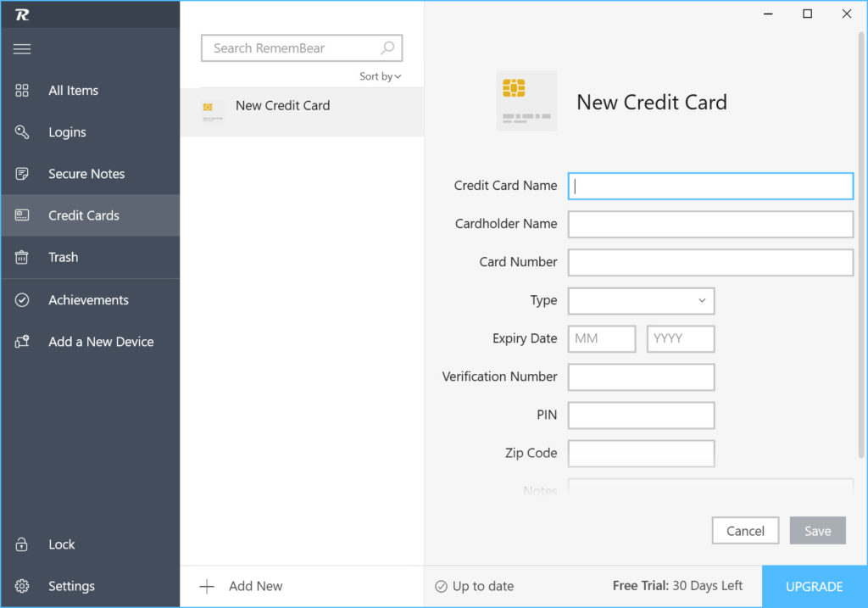Viewport: 868px width, 608px height.
Task: Click the Logins key icon
Action: click(x=22, y=131)
